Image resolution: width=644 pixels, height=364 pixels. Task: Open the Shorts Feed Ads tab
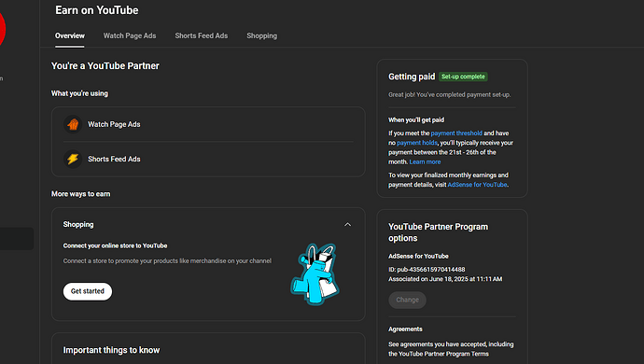[202, 35]
